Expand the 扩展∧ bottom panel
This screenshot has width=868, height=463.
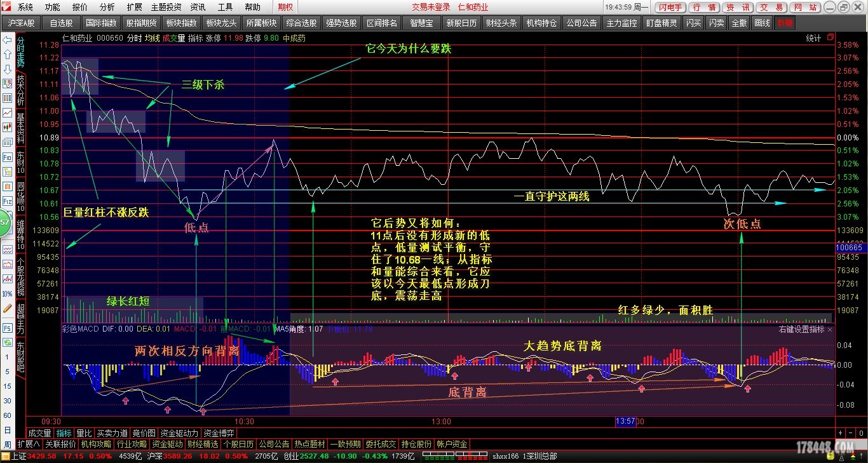28,444
